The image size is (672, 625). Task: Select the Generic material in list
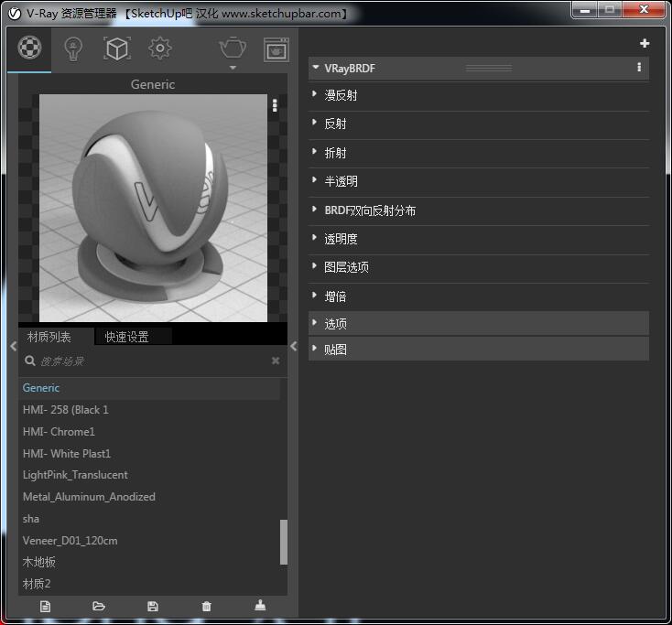[149, 388]
